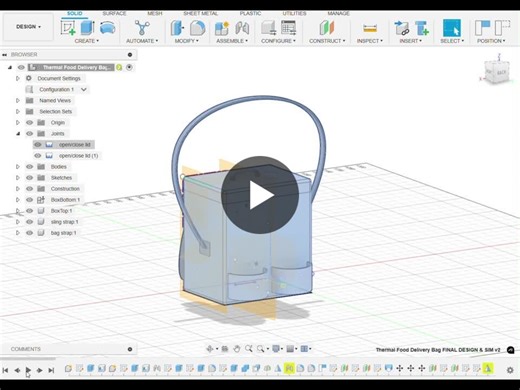Hide the BoxBottom:1 component
Viewport: 520px width, 390px height.
[29, 200]
